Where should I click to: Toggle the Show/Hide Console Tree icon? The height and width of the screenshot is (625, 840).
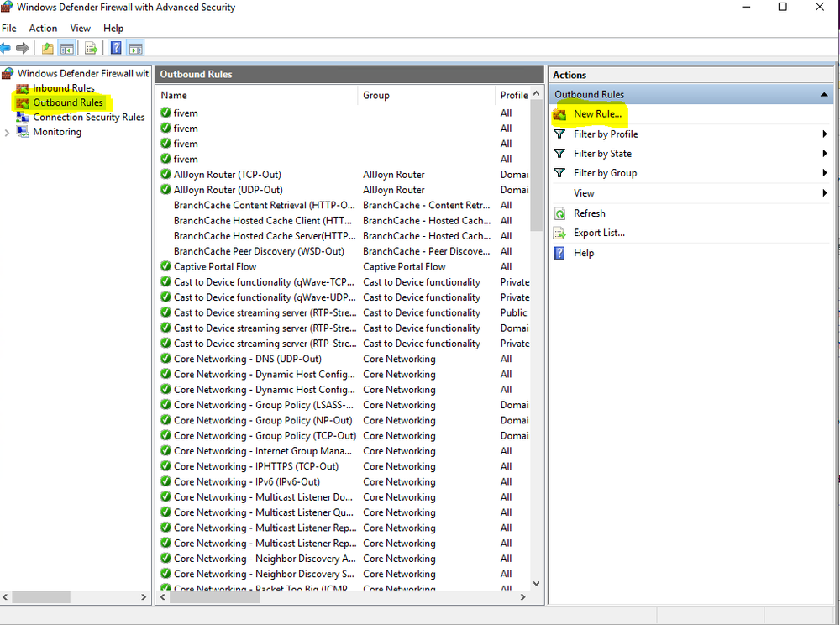tap(67, 48)
